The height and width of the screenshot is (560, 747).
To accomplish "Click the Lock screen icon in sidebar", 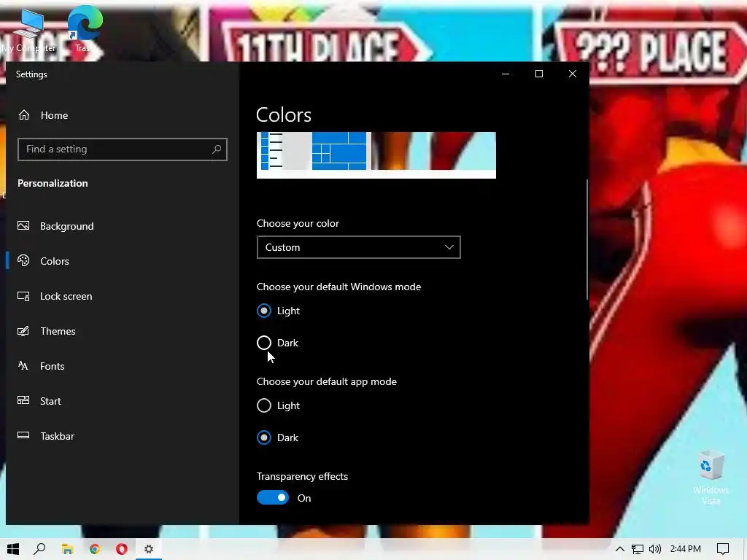I will 23,296.
